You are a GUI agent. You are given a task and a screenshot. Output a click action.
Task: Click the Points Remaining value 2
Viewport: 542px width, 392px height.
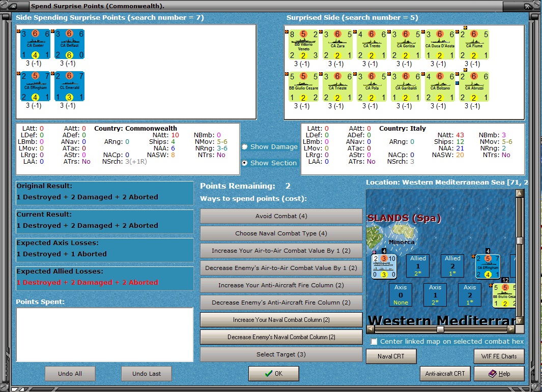click(x=288, y=186)
